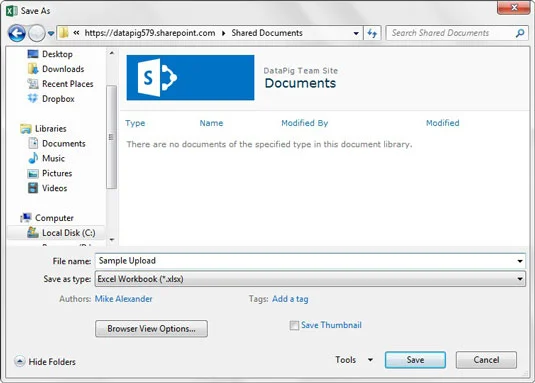
Task: Click breadcrumb arrow before Shared Documents
Action: [223, 33]
